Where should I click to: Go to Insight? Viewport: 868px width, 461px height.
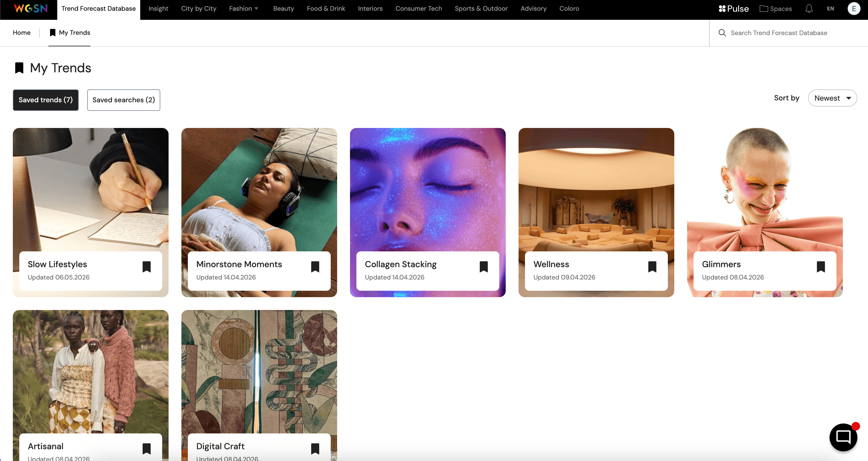[158, 8]
